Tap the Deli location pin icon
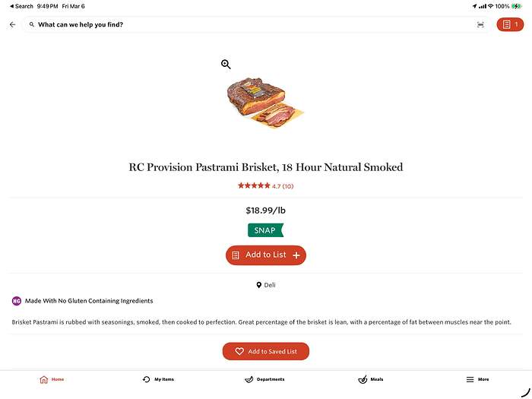 258,285
